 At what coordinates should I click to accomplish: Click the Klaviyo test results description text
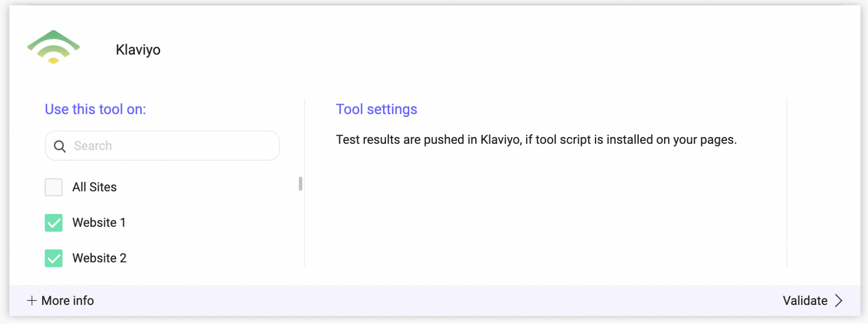[x=536, y=139]
